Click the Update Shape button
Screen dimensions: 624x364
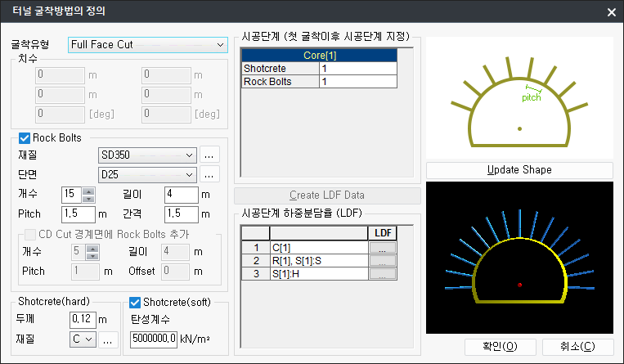(x=519, y=170)
